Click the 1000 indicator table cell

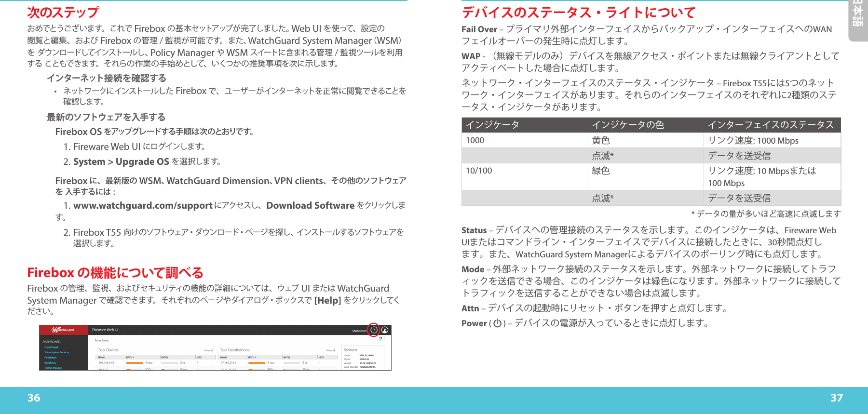(525, 140)
